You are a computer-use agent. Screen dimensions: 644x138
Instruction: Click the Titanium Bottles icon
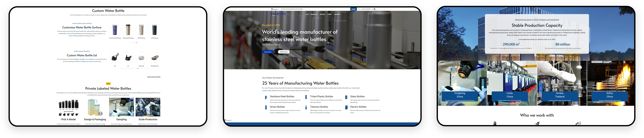click(x=306, y=108)
